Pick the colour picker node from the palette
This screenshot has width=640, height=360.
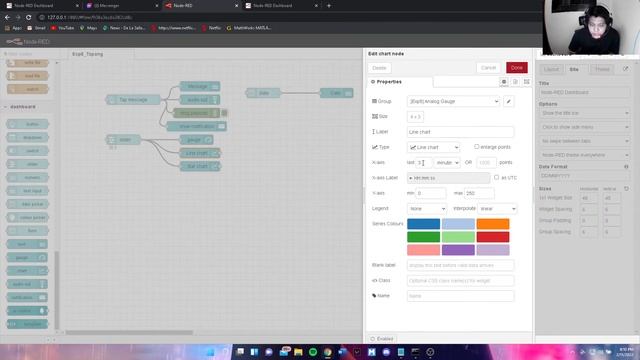click(x=27, y=218)
